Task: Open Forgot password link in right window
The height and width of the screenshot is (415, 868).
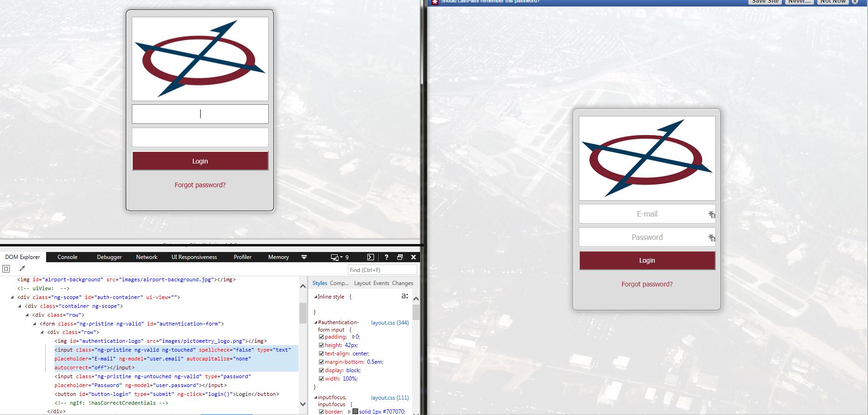Action: click(x=647, y=284)
